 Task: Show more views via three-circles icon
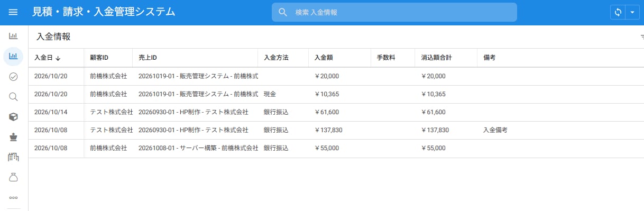point(14,197)
